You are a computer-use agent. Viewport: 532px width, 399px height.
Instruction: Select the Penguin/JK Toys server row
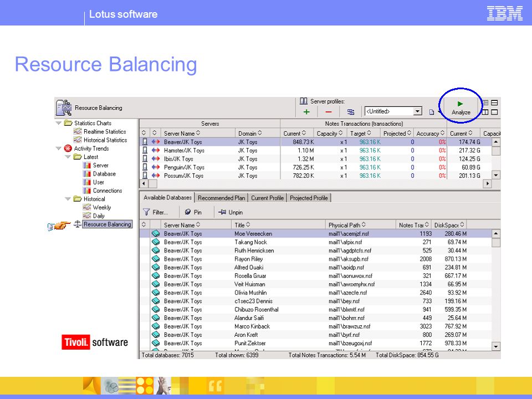coord(315,167)
